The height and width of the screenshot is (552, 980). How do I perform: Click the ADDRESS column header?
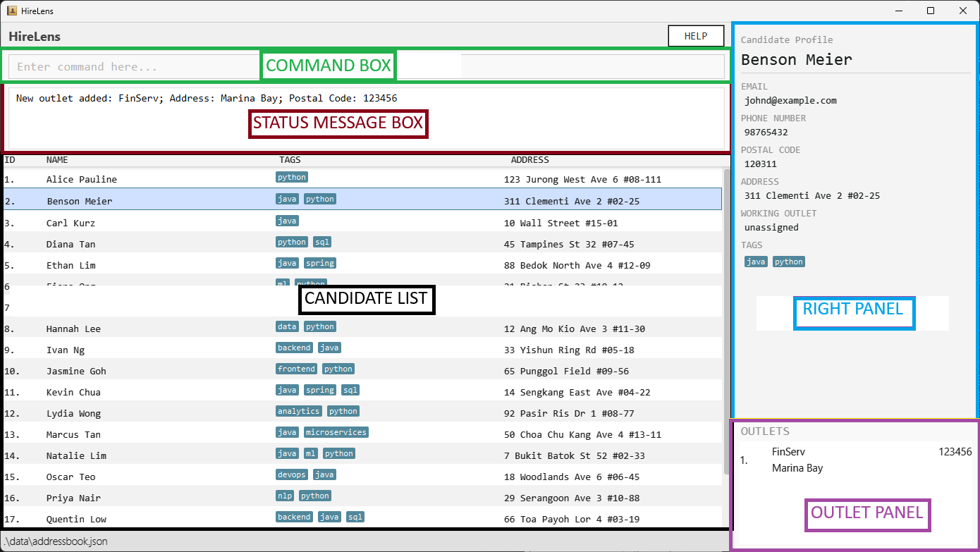[x=529, y=160]
